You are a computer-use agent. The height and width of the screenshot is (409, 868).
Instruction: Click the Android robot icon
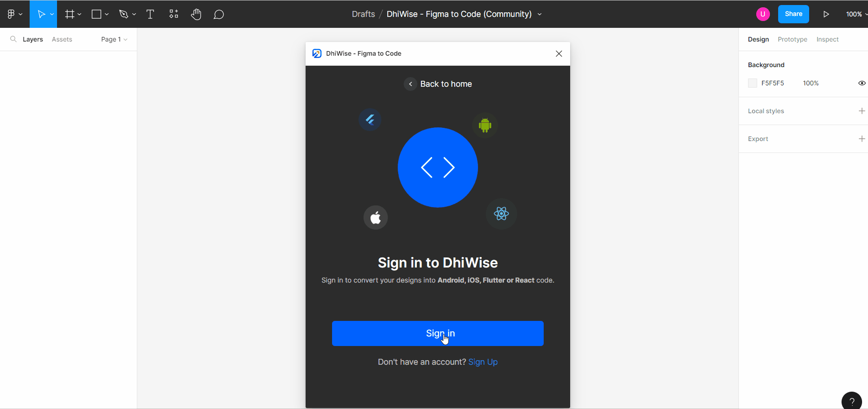coord(485,125)
